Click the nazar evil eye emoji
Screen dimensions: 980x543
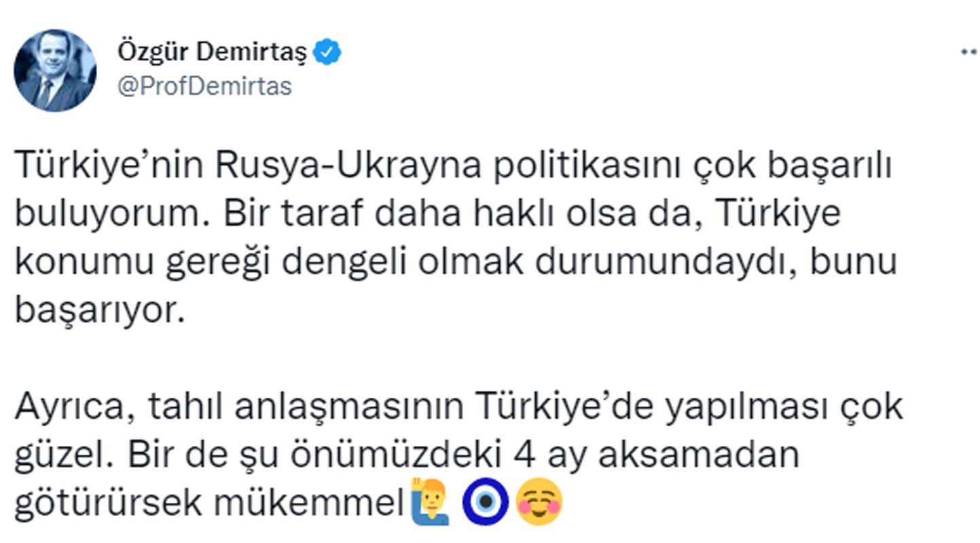[485, 501]
